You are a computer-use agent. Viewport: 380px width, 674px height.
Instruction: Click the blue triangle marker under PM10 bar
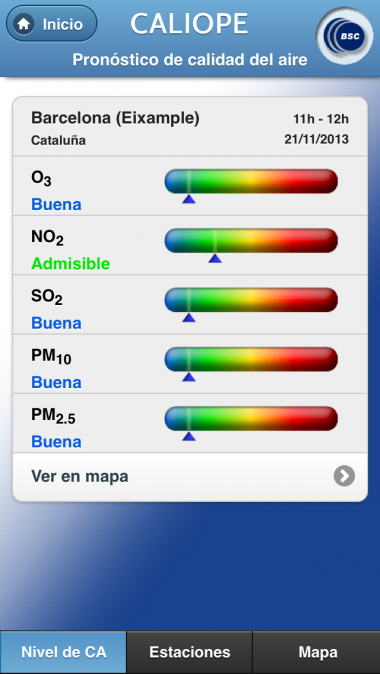pos(189,377)
